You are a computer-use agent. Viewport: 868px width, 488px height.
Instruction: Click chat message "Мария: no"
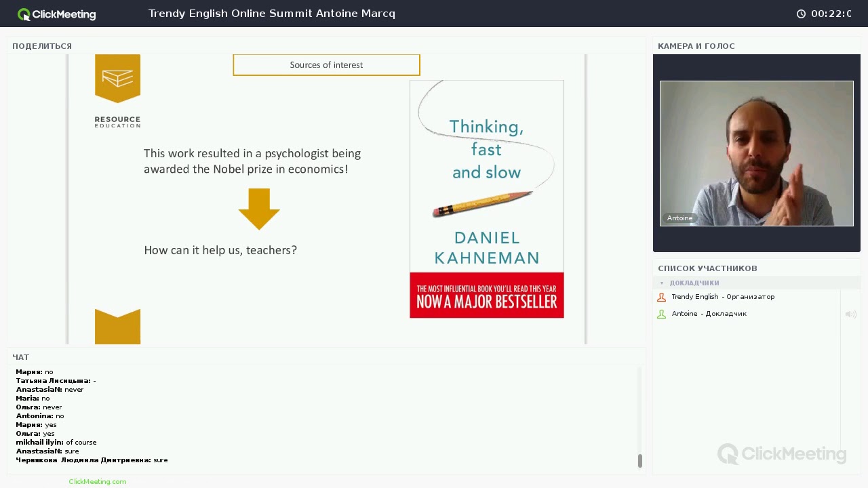[35, 372]
